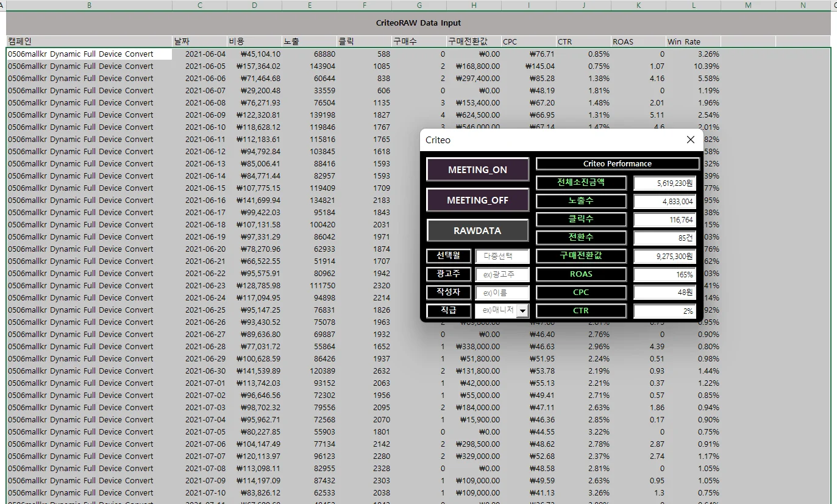
Task: Focus the 작성자 name input field
Action: (502, 293)
